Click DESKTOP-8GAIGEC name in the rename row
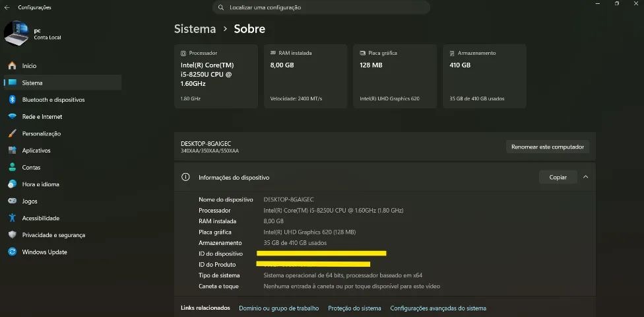Screen dimensions: 644x317 (x=206, y=143)
